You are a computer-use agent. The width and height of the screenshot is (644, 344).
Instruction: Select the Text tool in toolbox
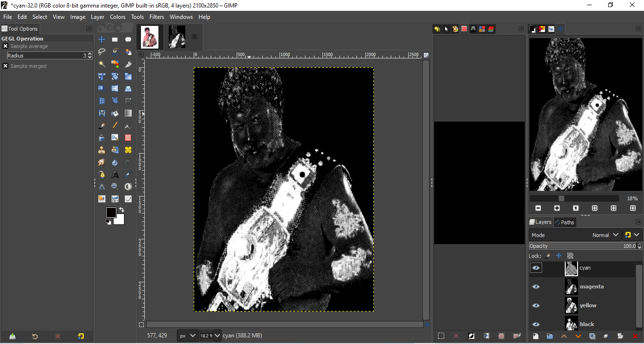115,174
